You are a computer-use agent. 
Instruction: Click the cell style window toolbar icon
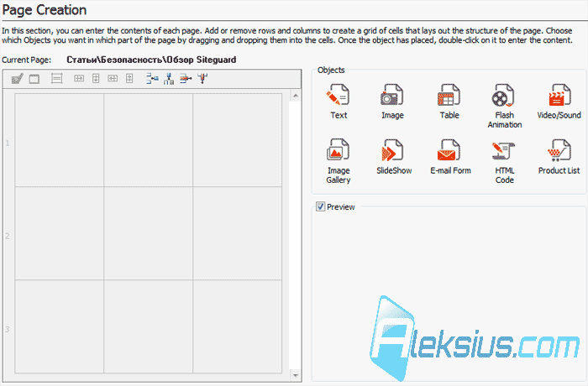click(x=34, y=79)
